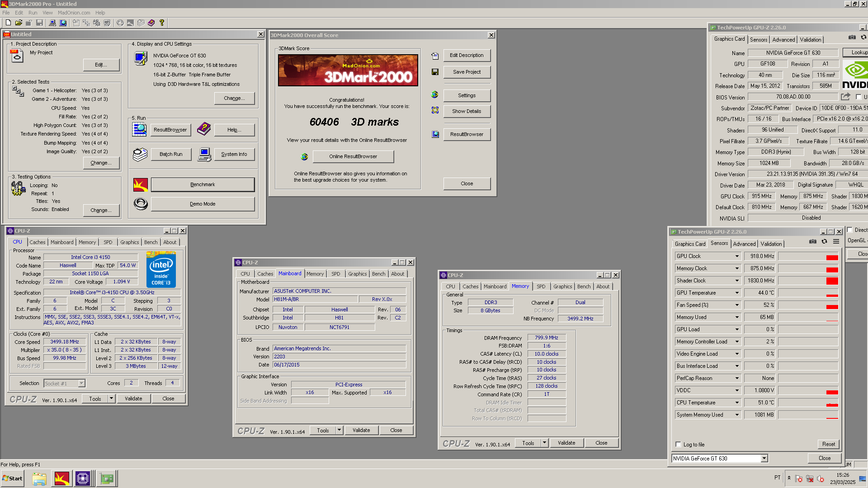This screenshot has height=488, width=868.
Task: Switch to Caches tab in CPU-Z CPU window
Action: tap(38, 242)
